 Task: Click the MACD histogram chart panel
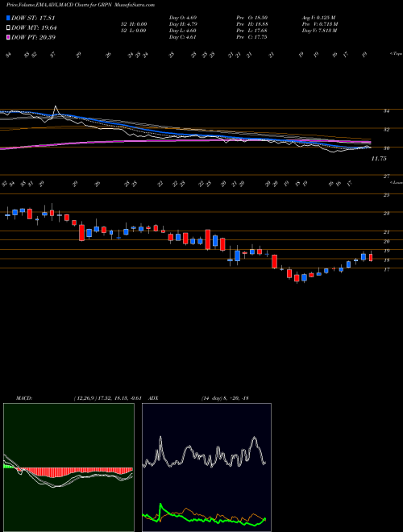(69, 468)
